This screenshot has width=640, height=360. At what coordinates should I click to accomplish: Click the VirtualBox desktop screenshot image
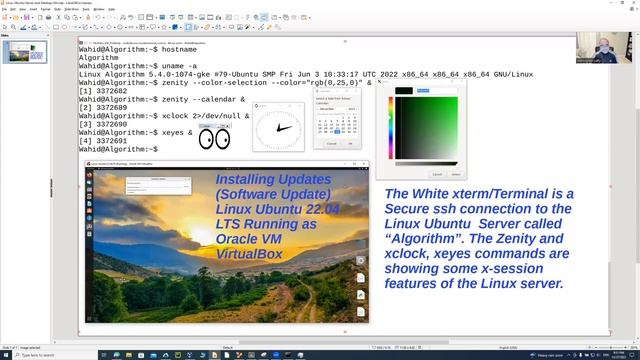(x=227, y=242)
